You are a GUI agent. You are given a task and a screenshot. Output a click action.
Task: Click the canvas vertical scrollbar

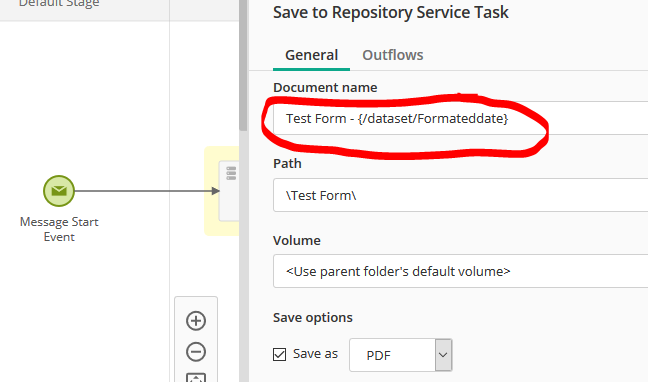pos(243,66)
